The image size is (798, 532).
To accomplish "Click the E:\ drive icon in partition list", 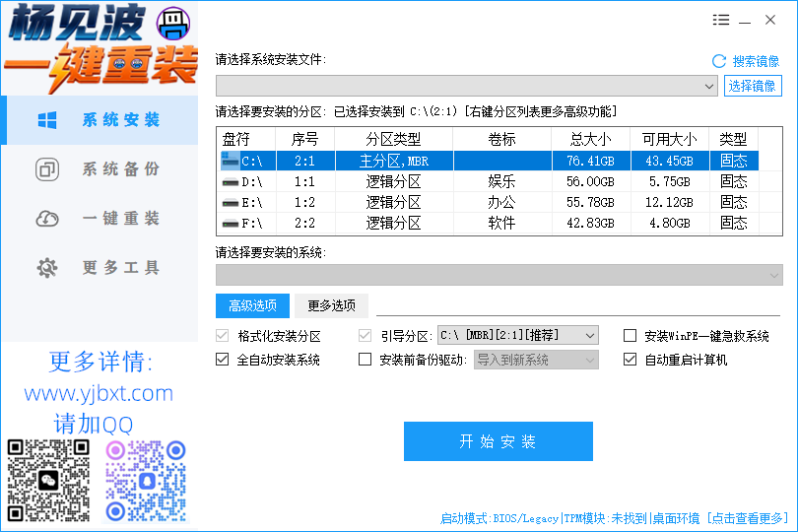I will [x=231, y=203].
